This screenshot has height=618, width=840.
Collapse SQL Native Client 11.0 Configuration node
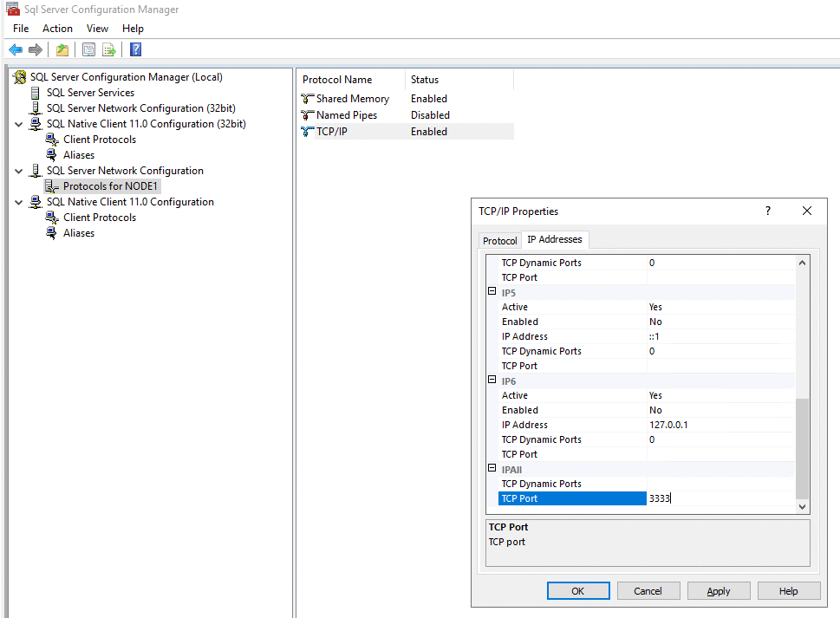(x=19, y=201)
